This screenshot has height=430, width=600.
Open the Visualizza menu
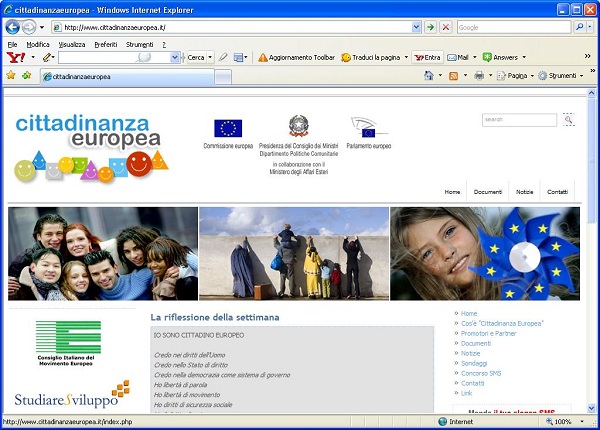pos(72,44)
